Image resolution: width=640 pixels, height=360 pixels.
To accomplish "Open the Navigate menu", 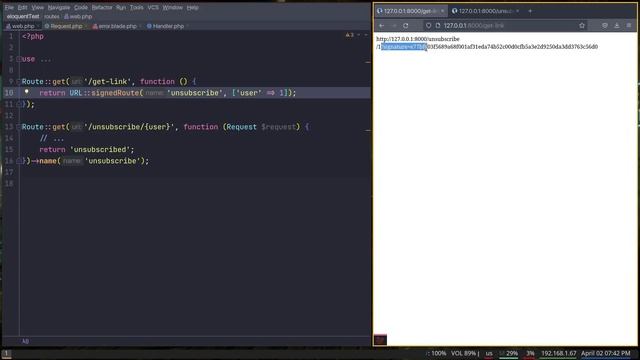I will (59, 7).
